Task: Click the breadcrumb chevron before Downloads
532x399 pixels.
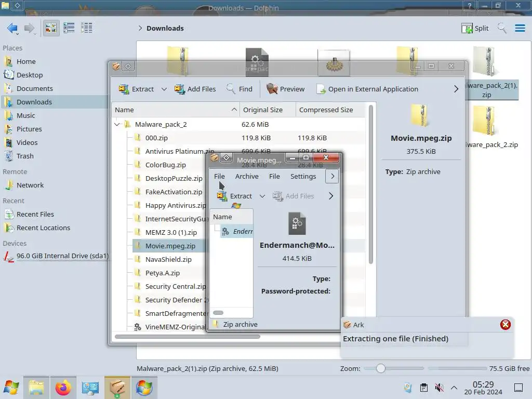Action: click(x=140, y=28)
